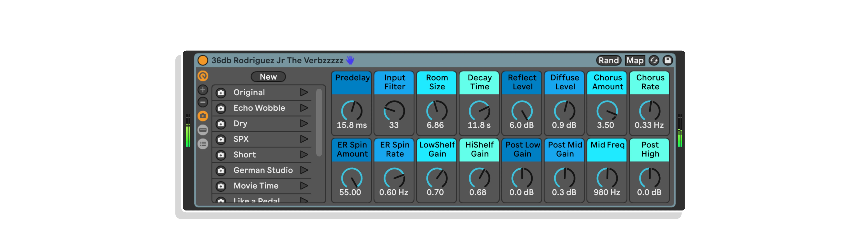The height and width of the screenshot is (249, 868).
Task: Launch the German Studio variation arrow
Action: coord(304,170)
